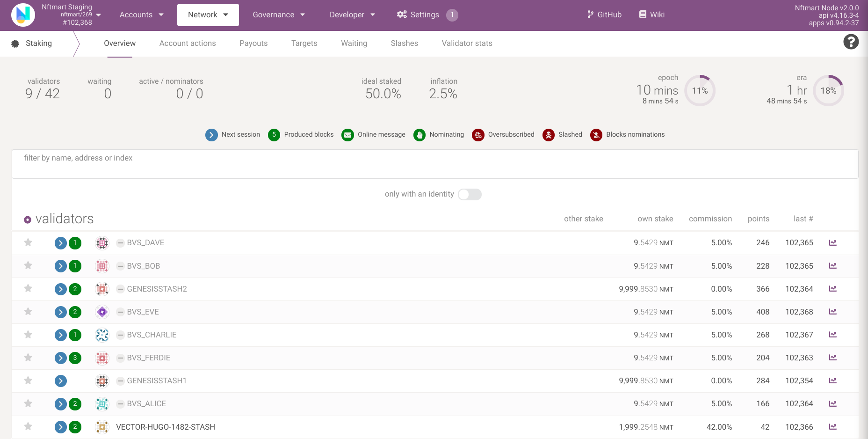Open chart icon for BVS_ALICE row
The height and width of the screenshot is (439, 868).
click(x=833, y=403)
